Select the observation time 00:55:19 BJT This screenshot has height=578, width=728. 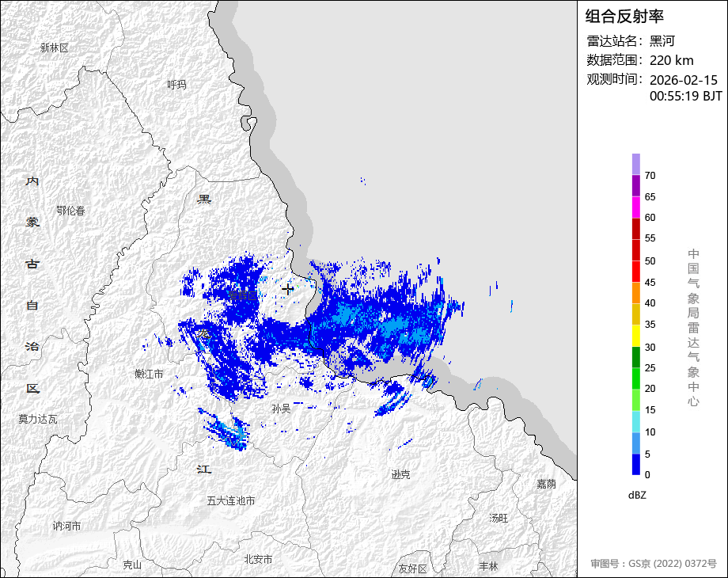pos(686,96)
